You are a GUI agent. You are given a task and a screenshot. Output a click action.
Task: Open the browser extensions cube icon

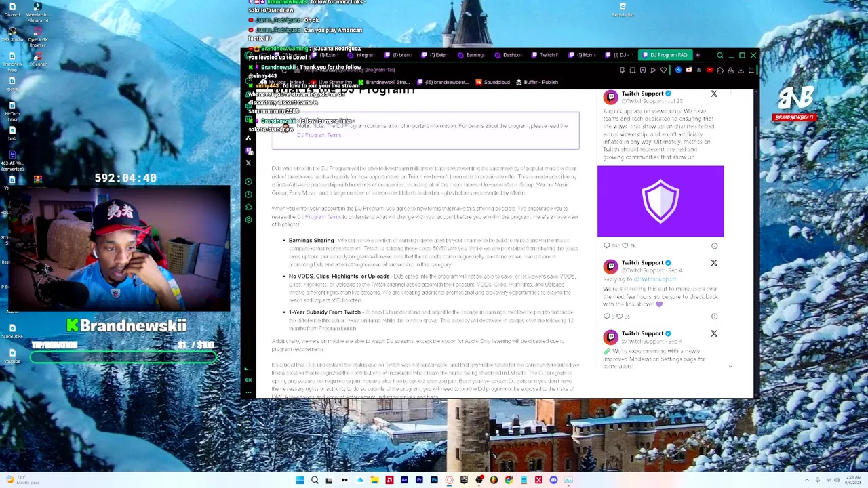click(720, 70)
